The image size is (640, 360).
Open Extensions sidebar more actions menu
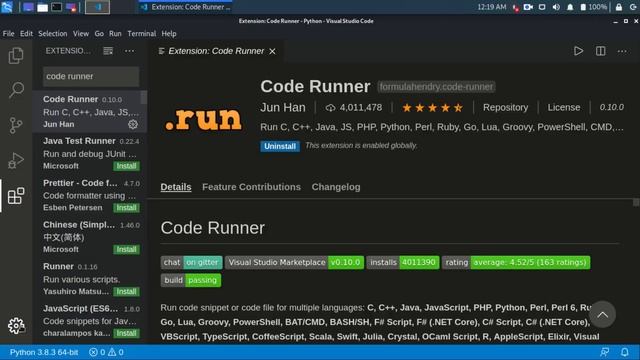click(129, 51)
